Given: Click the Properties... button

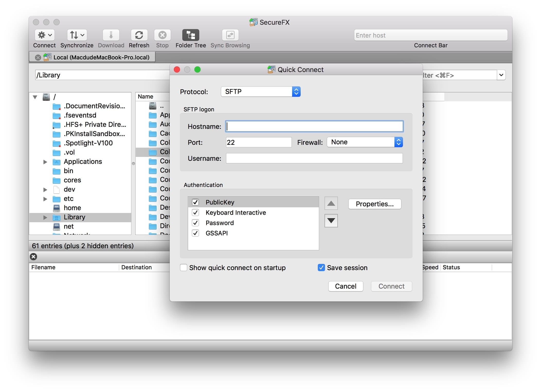Looking at the screenshot, I should tap(375, 204).
